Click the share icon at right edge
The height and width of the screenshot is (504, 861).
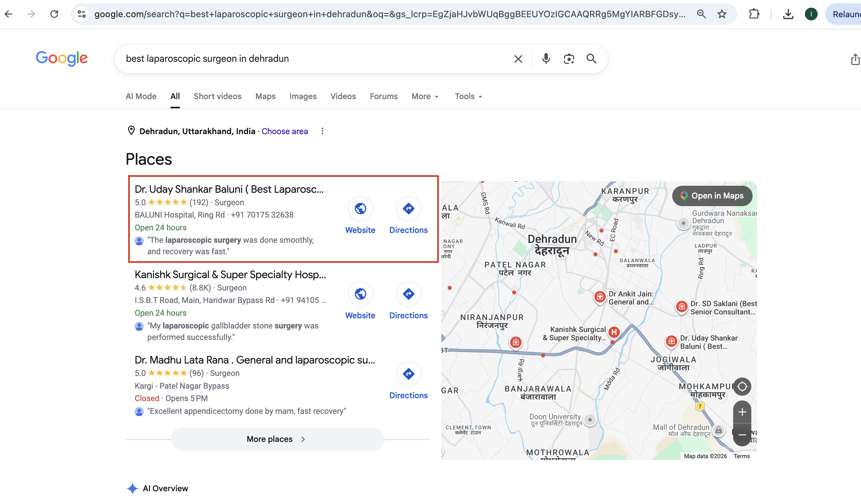click(855, 59)
